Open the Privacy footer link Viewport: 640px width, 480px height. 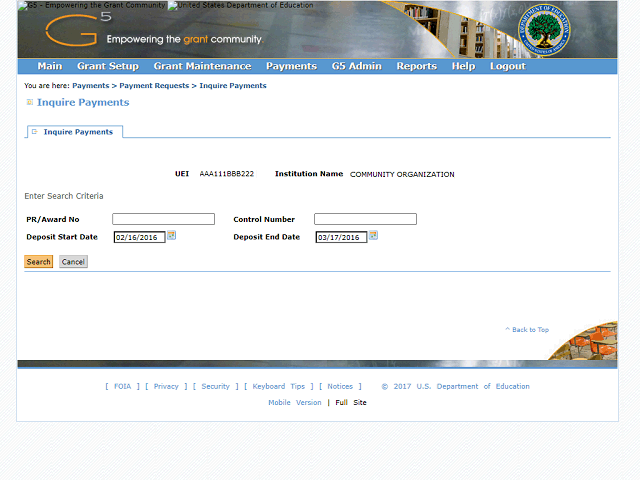166,386
